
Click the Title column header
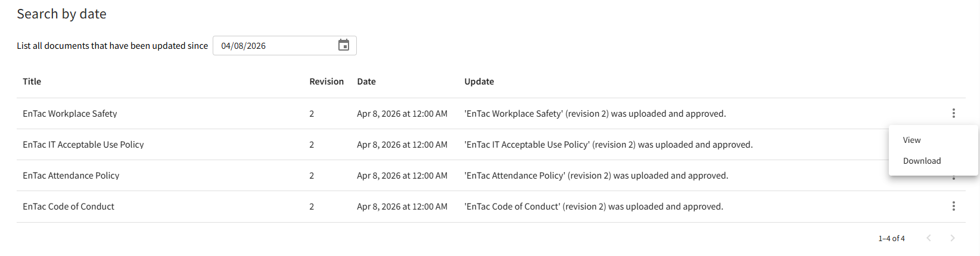[x=32, y=82]
